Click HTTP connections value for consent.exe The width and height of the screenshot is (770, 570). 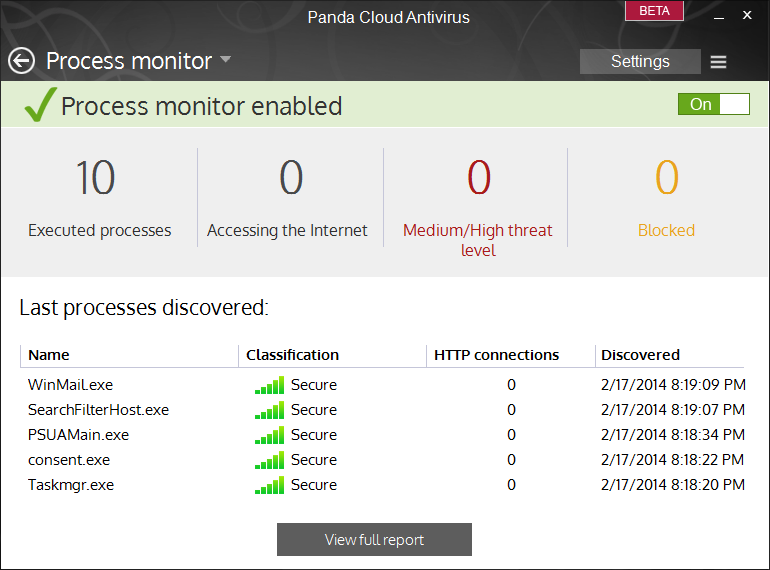(x=511, y=460)
